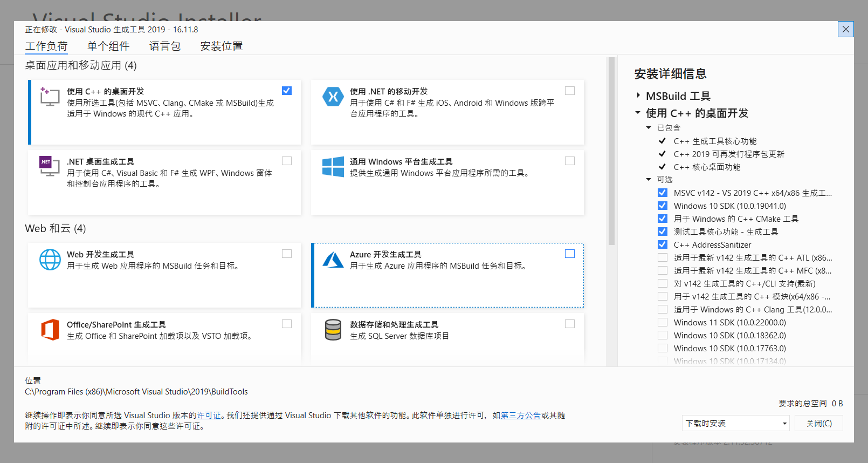Click the .NET desktop build tools icon

coord(50,166)
